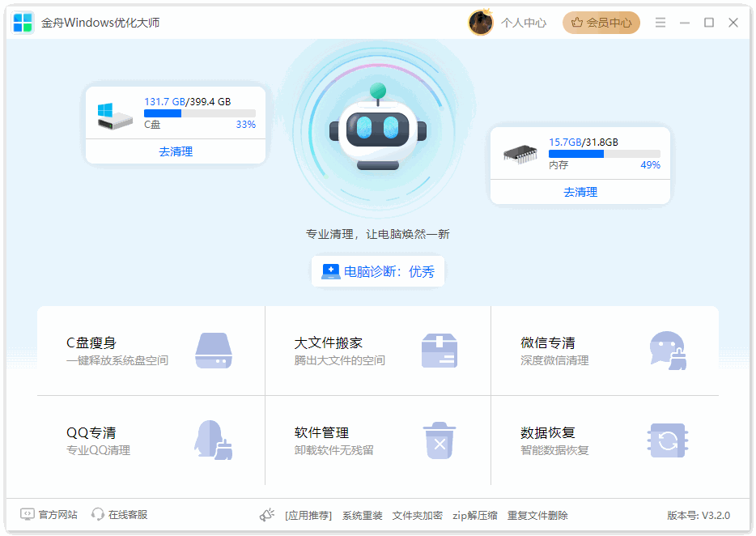
Task: Open 个人中心 personal center
Action: pyautogui.click(x=523, y=23)
